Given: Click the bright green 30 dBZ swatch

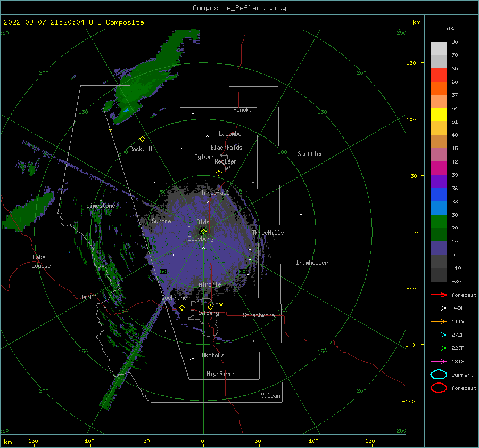Looking at the screenshot, I should 439,221.
